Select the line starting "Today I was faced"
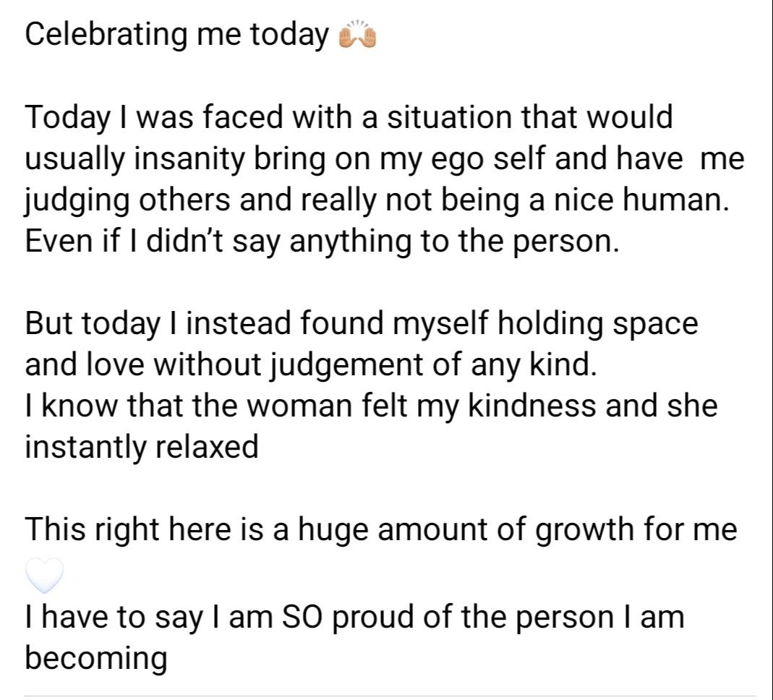The width and height of the screenshot is (773, 700). click(349, 119)
